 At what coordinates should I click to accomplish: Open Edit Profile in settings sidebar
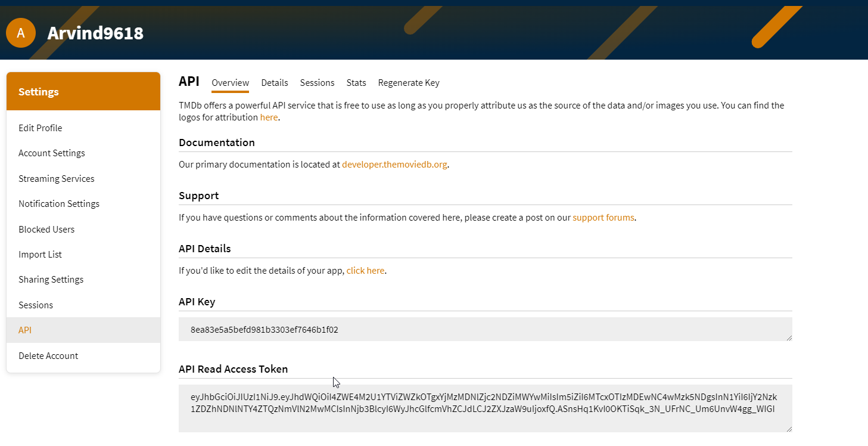[x=41, y=128]
